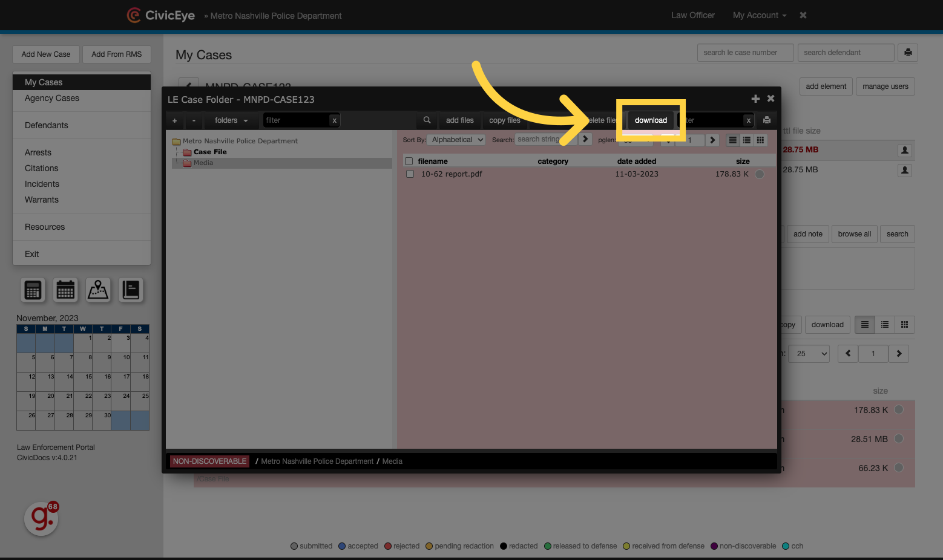
Task: Open the My Account dropdown menu
Action: pyautogui.click(x=760, y=15)
